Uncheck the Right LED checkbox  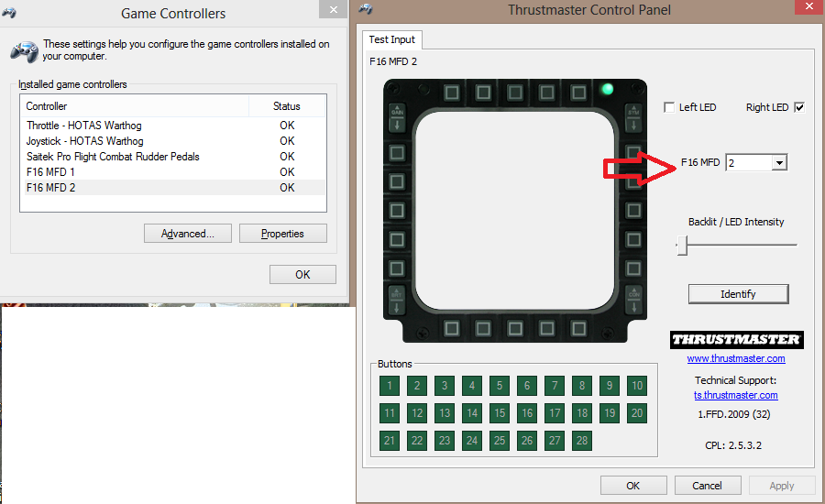point(799,107)
